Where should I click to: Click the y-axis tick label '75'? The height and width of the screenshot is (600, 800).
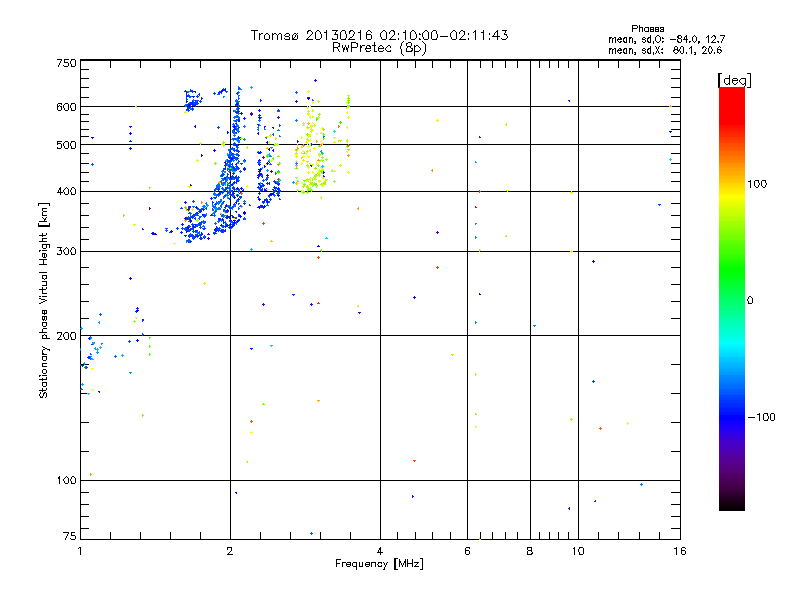pos(70,536)
